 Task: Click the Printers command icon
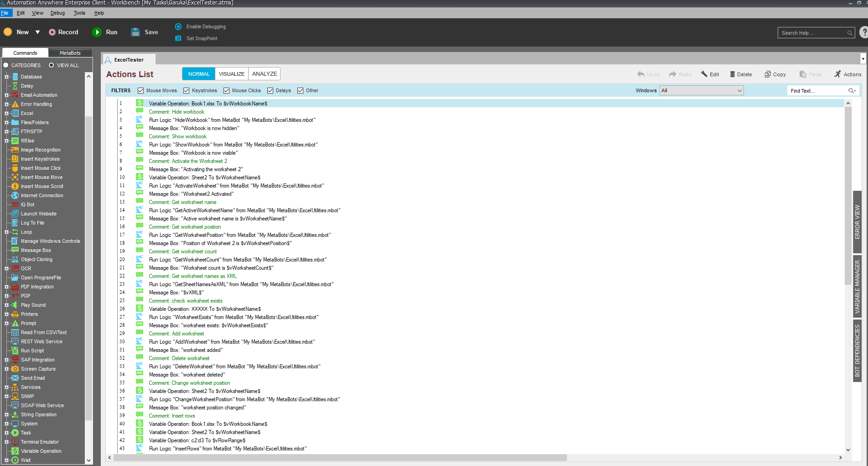(15, 314)
